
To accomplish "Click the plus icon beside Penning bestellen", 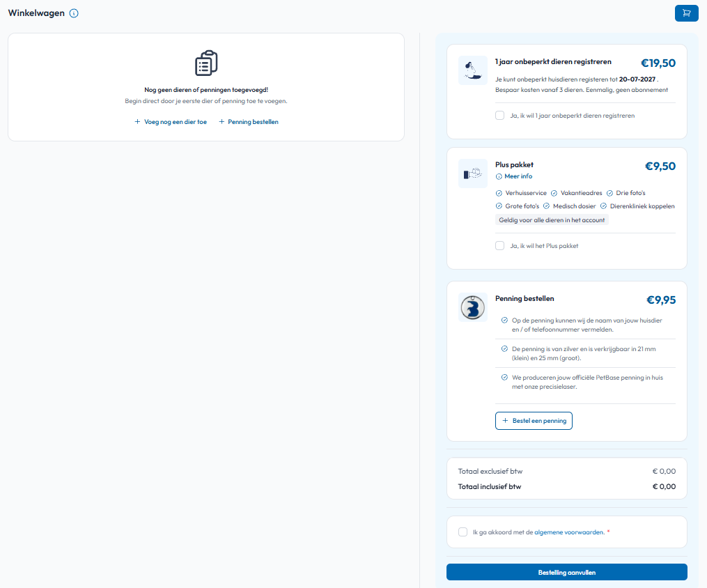I will point(222,122).
